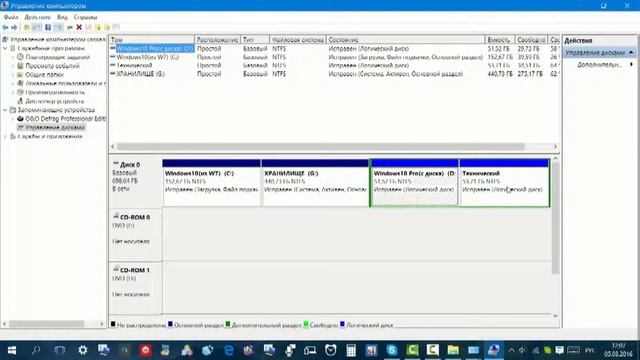
Task: Click the Общие папки folder icon
Action: pos(20,75)
